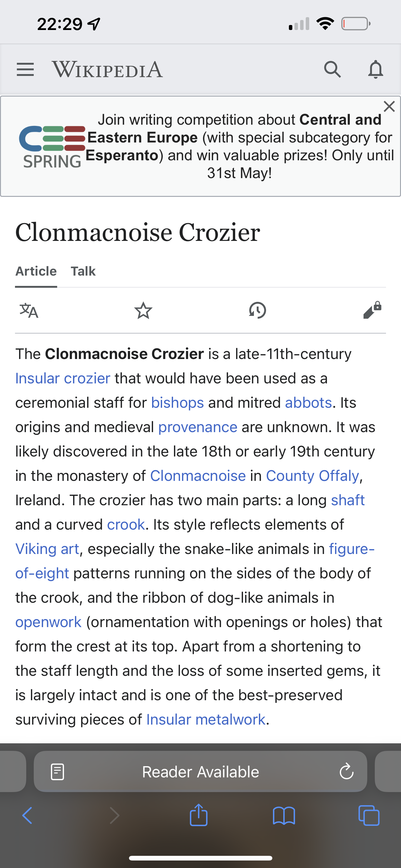The image size is (401, 868).
Task: Tap the locked edit pencil icon
Action: pyautogui.click(x=372, y=310)
